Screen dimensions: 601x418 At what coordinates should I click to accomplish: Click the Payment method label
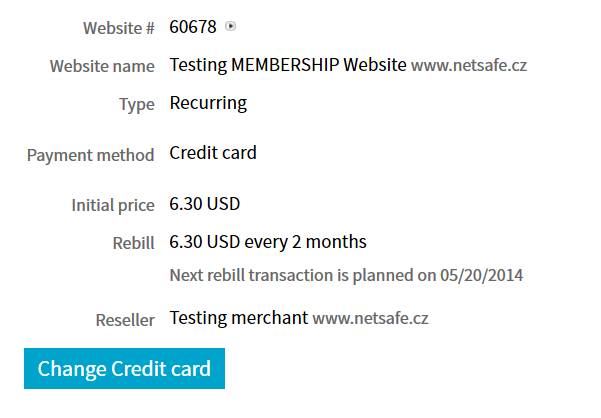pyautogui.click(x=90, y=156)
